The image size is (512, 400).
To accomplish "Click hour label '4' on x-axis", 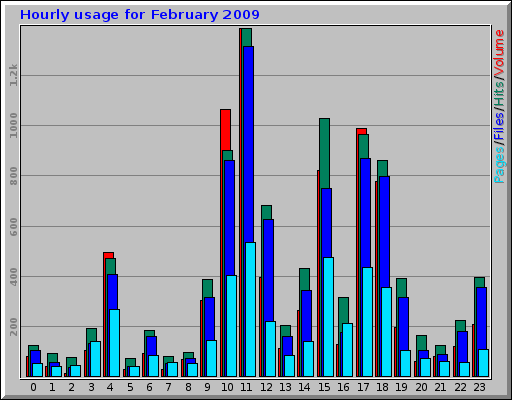I will coord(110,387).
